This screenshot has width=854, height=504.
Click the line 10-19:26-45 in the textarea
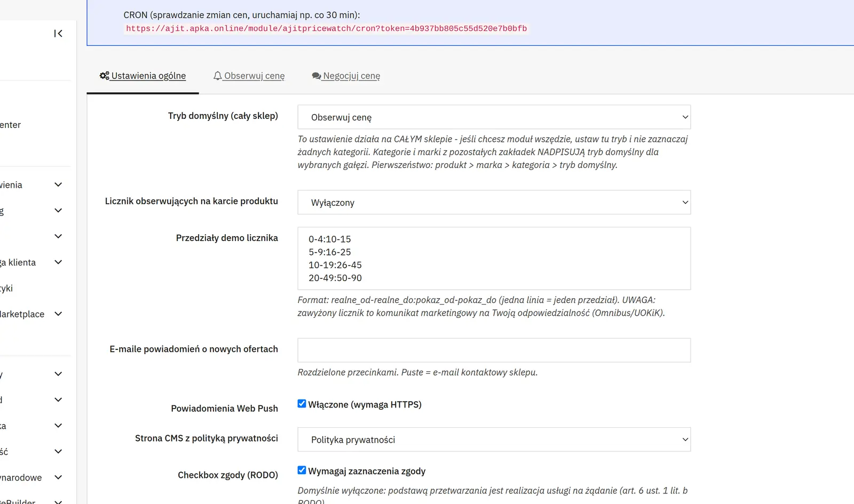pyautogui.click(x=335, y=265)
